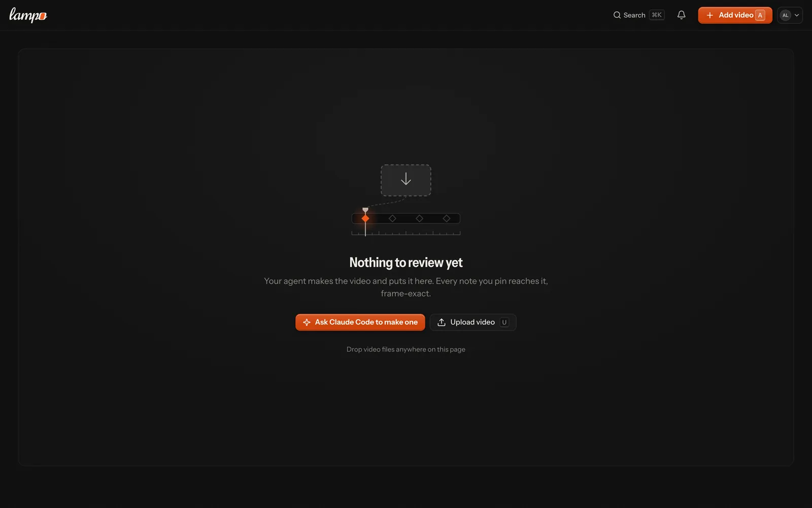
Task: Click the "Drop video files anywhere on this page" text
Action: tap(406, 350)
